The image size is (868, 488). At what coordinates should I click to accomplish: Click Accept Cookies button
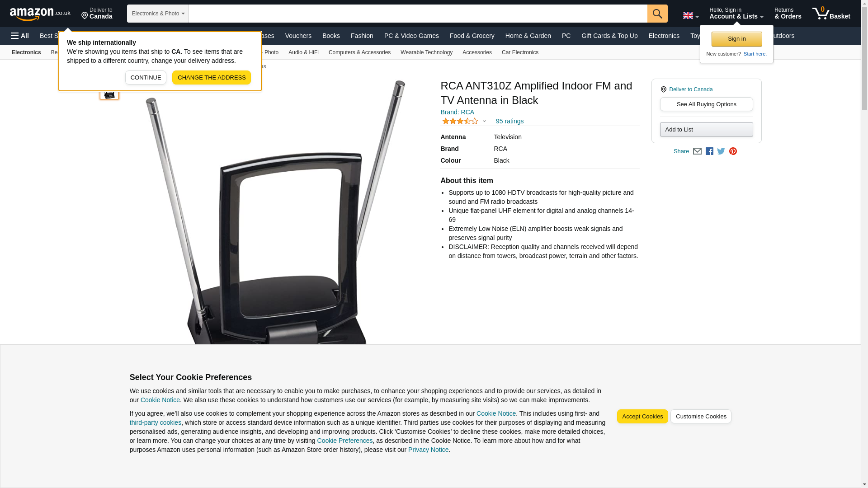[x=642, y=417]
